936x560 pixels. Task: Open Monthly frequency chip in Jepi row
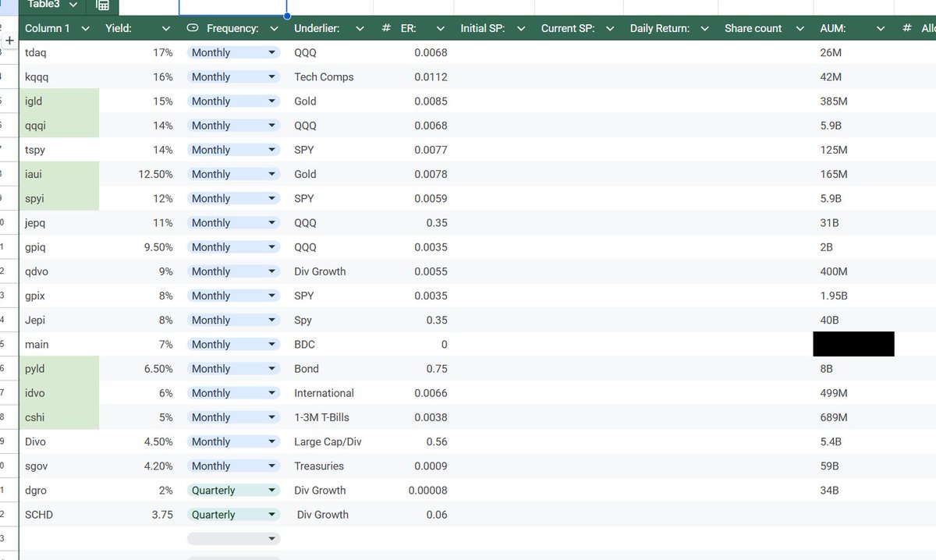(x=233, y=320)
